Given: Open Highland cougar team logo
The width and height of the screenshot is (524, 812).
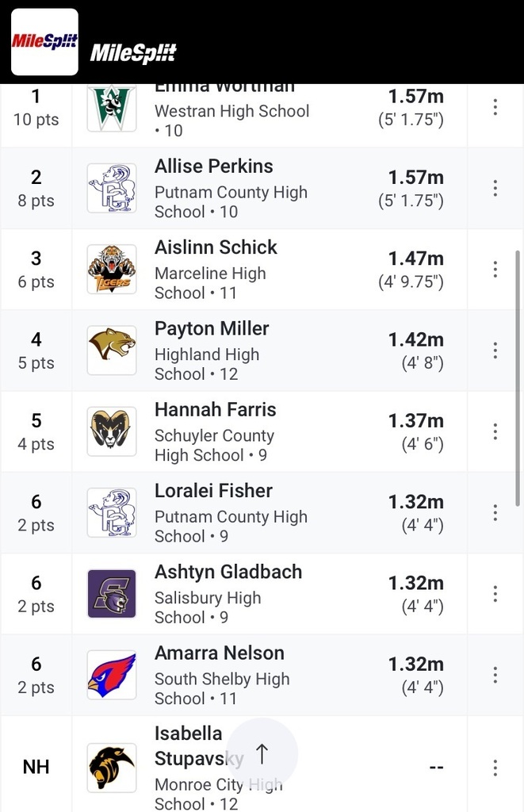Looking at the screenshot, I should 112,350.
